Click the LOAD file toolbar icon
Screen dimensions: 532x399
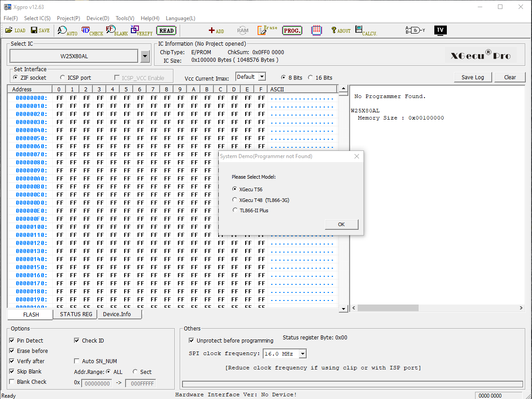point(15,30)
